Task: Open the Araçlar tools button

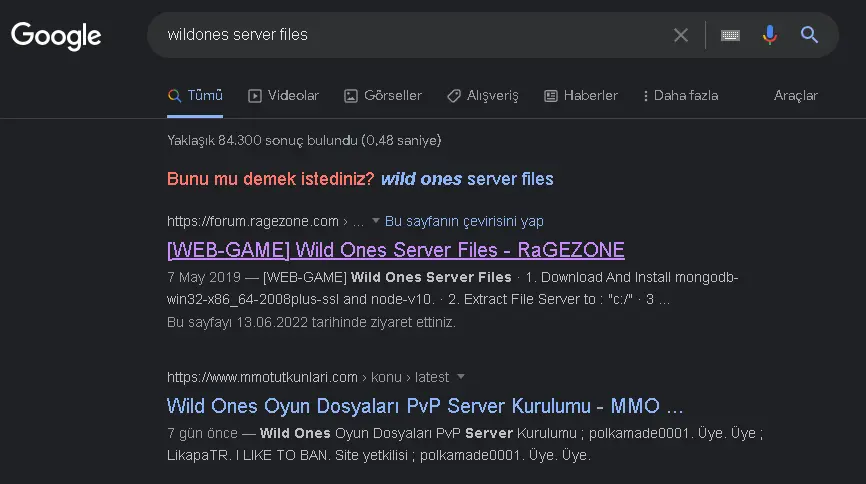Action: [795, 96]
